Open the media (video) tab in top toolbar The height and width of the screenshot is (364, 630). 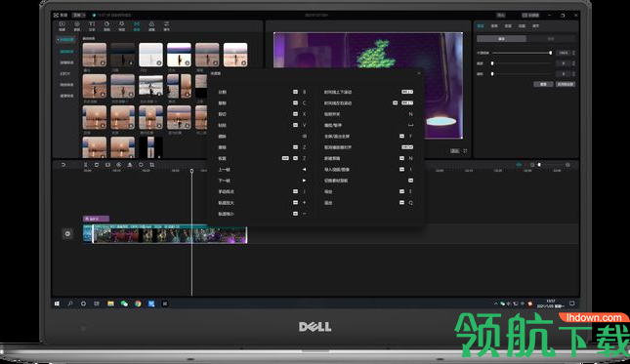(x=62, y=26)
